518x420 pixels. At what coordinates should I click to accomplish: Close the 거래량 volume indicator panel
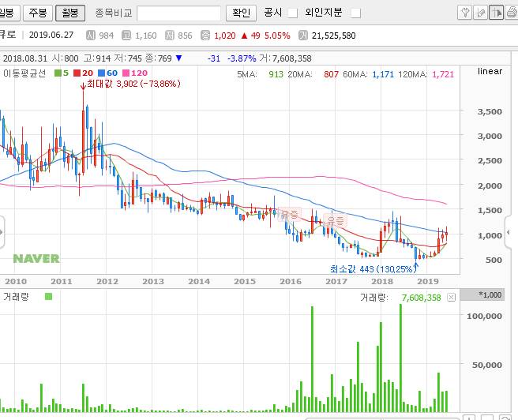[x=451, y=298]
